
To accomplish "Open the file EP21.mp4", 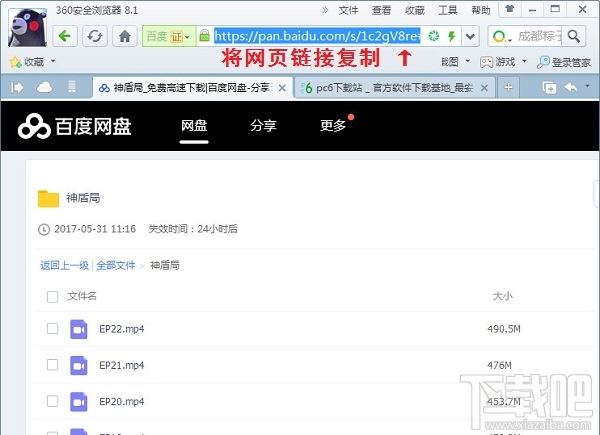I will point(122,365).
